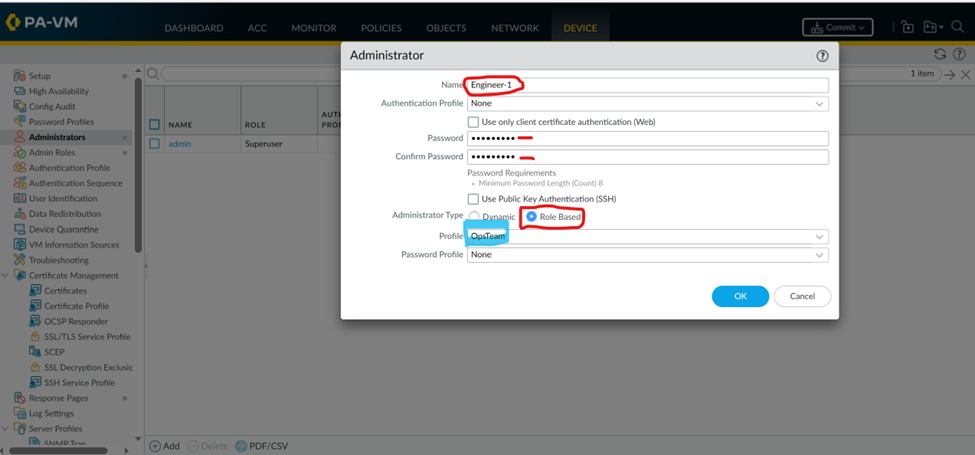Click the sidebar horizontal scrollbar
The width and height of the screenshot is (975, 455).
click(x=59, y=450)
